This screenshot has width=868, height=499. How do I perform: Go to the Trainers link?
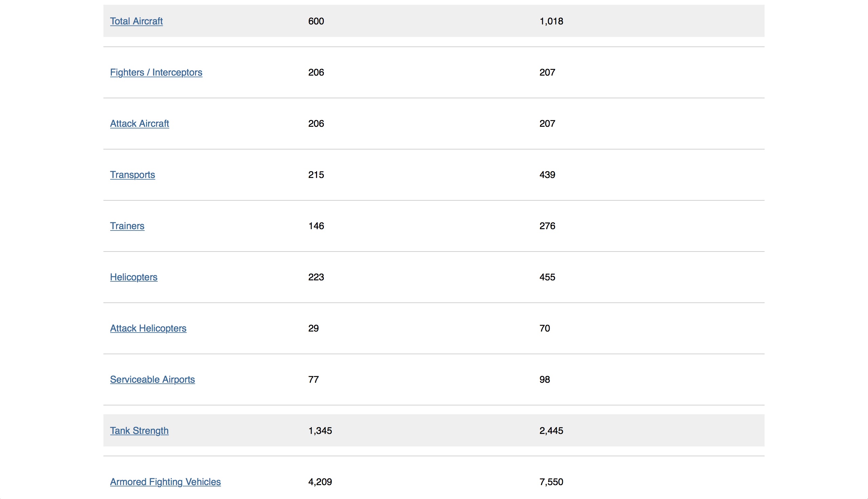pyautogui.click(x=127, y=226)
